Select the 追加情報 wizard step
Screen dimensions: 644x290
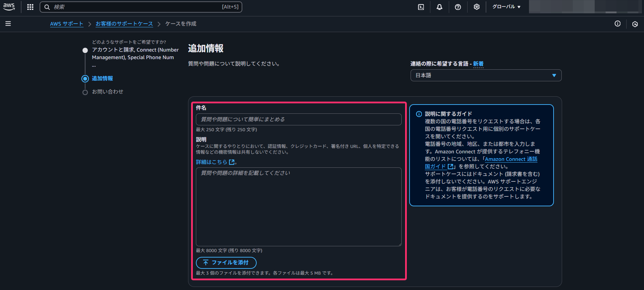pos(102,79)
